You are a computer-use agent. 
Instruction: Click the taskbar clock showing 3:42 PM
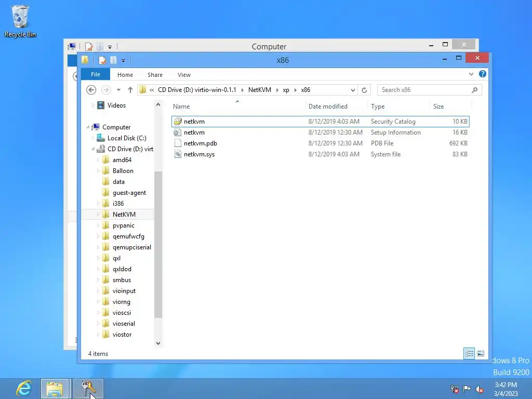pos(506,389)
